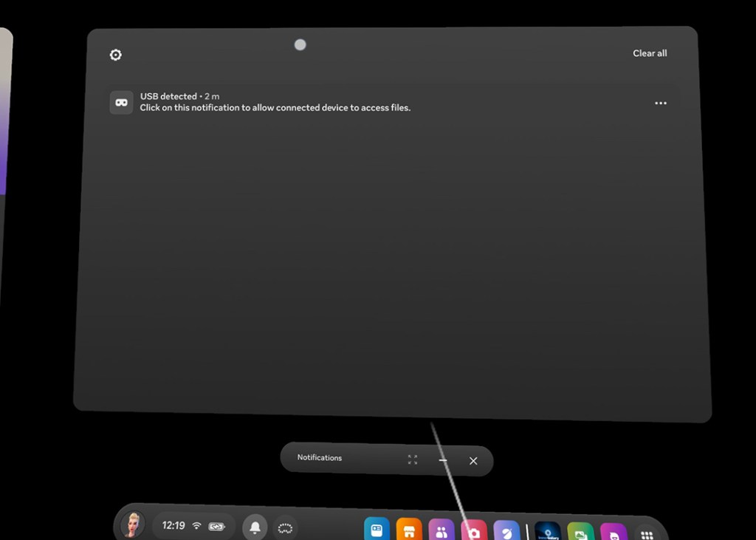Click Clear all notifications
Viewport: 756px width, 540px height.
(x=650, y=53)
